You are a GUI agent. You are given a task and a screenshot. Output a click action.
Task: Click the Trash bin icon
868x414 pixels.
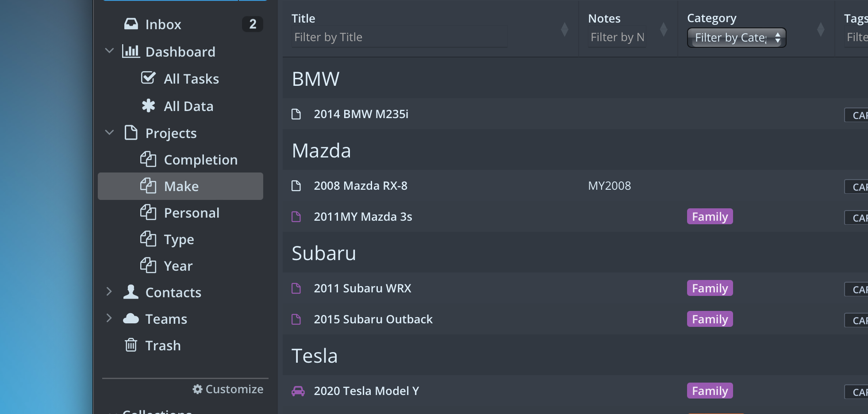(x=131, y=345)
